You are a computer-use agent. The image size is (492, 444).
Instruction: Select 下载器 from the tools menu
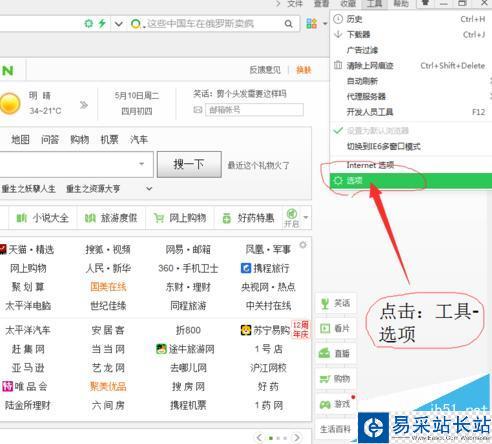tap(411, 34)
